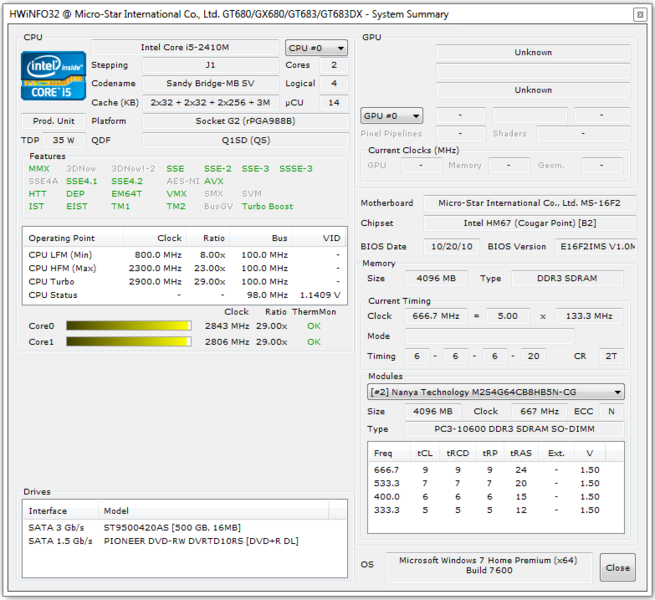Select the ST9500420AS drive row
The height and width of the screenshot is (600, 655).
point(184,528)
